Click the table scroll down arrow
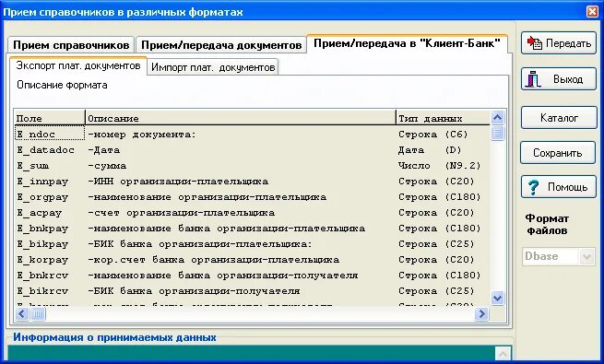The height and width of the screenshot is (364, 604). coord(497,298)
